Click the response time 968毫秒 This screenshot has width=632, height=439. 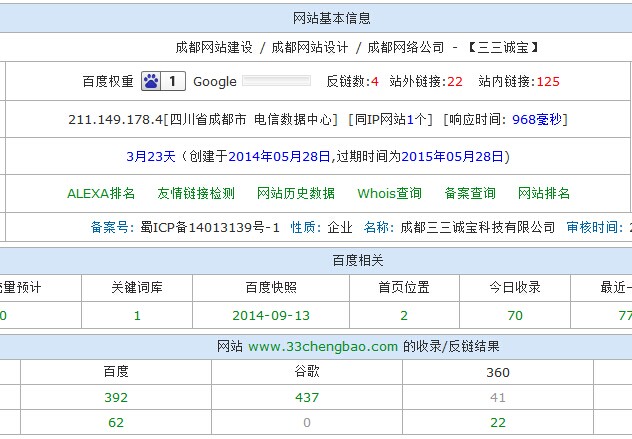537,120
